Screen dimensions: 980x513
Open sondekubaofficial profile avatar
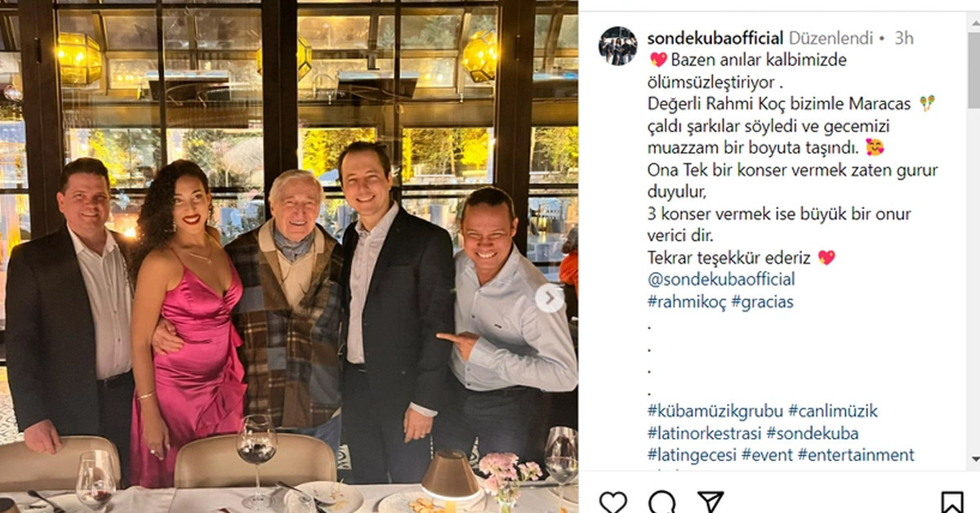pos(617,46)
